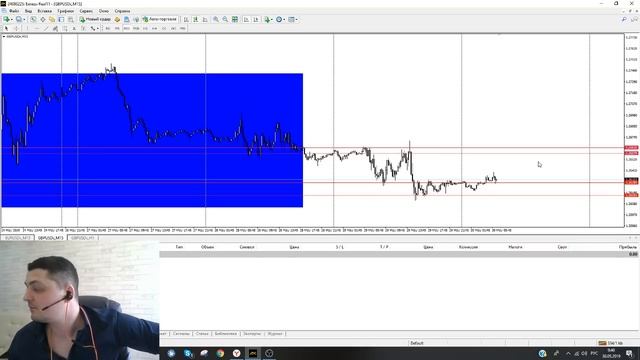Pick the text label tool
The width and height of the screenshot is (640, 360).
[83, 28]
